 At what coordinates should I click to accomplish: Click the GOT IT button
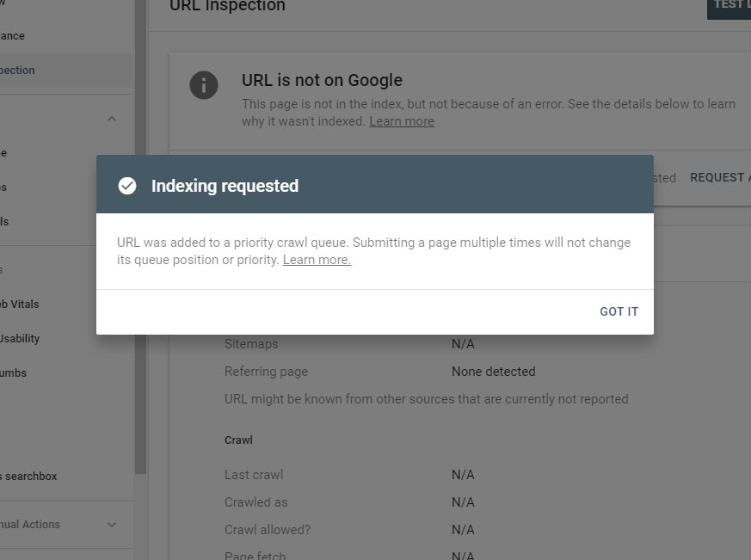coord(619,311)
